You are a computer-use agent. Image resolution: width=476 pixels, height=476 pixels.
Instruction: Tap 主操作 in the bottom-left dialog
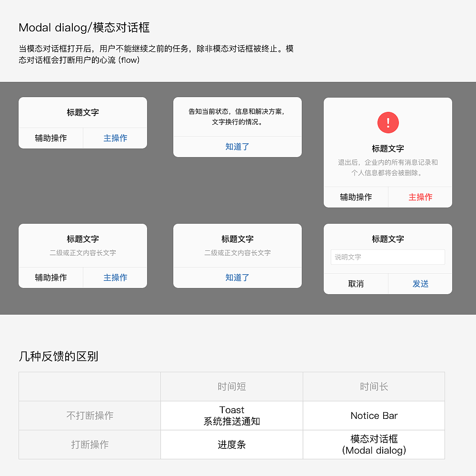(115, 278)
